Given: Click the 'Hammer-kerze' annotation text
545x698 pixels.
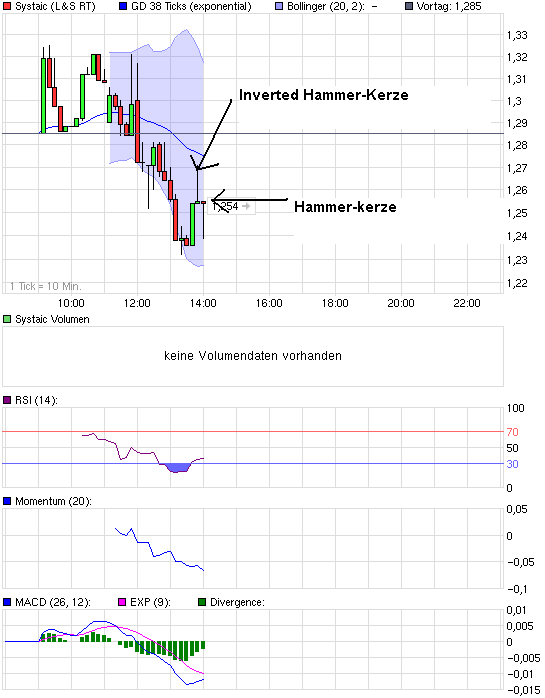Looking at the screenshot, I should [345, 207].
